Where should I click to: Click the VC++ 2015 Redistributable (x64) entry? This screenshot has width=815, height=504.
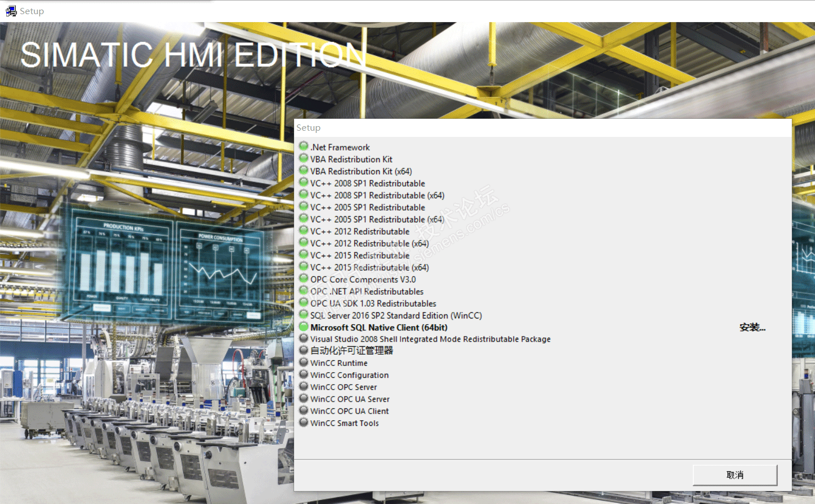tap(369, 268)
